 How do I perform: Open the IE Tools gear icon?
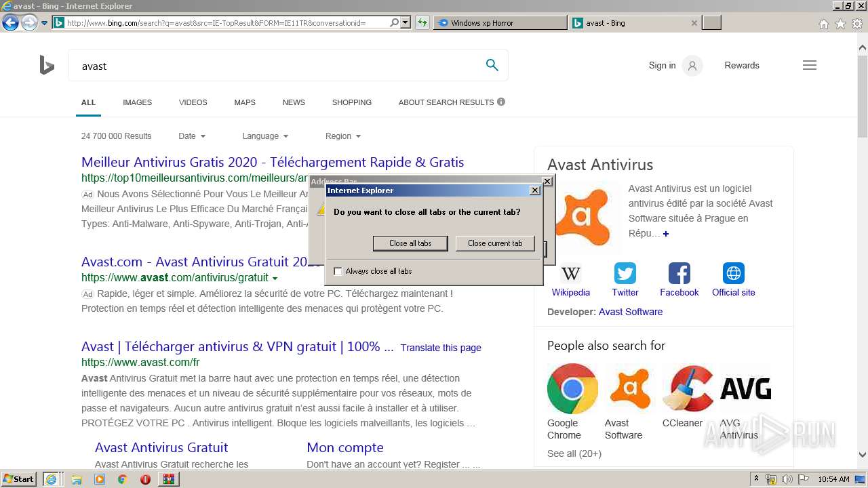coord(857,24)
